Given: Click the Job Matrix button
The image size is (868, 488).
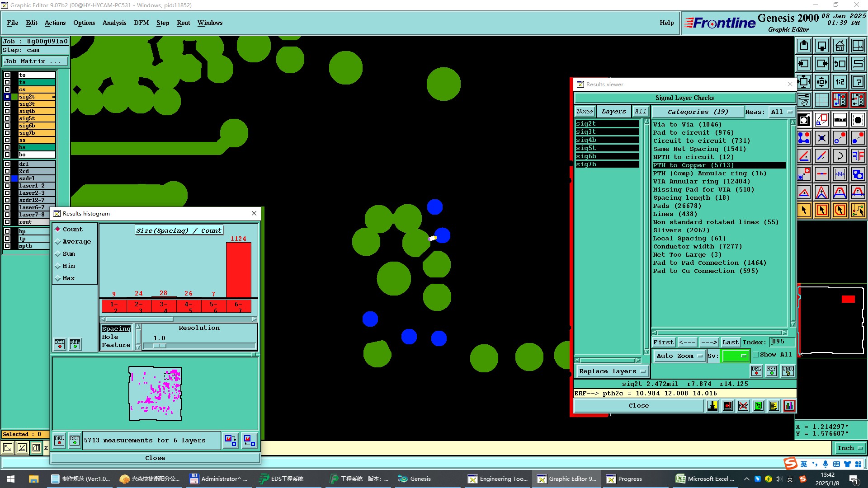Looking at the screenshot, I should [x=35, y=61].
